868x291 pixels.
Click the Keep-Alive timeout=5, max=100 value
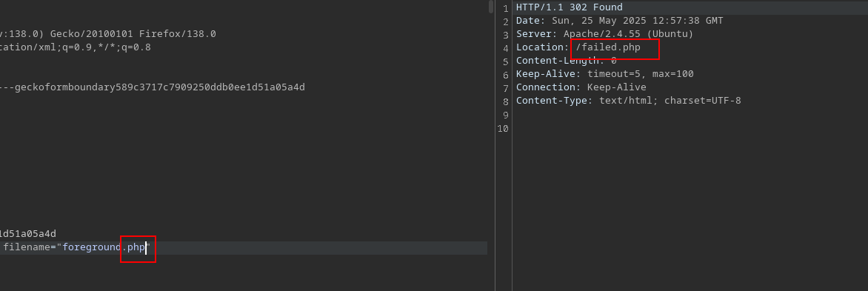[x=640, y=74]
